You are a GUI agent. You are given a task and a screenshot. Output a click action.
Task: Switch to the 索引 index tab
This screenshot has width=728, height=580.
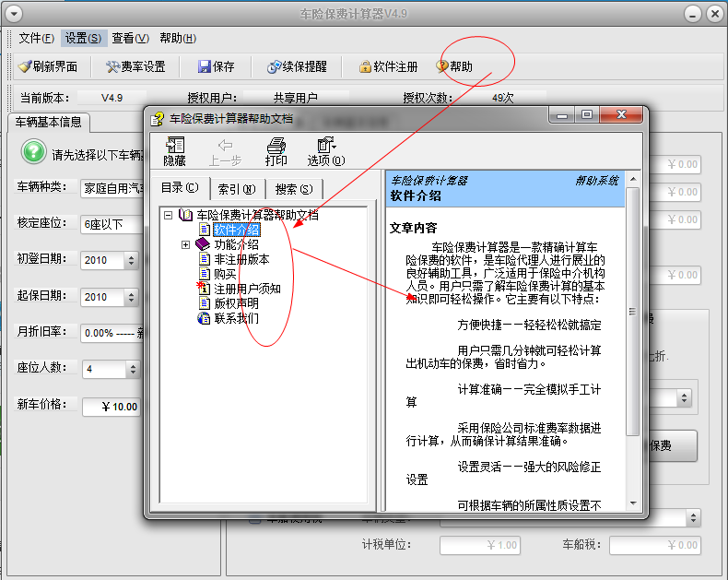coord(236,189)
